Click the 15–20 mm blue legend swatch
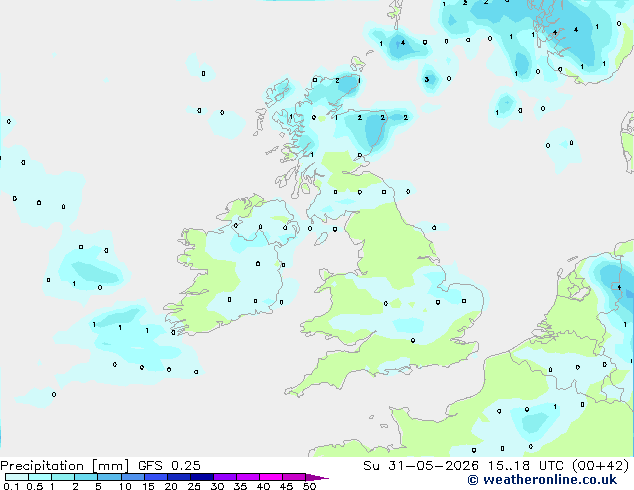634x490 pixels. coord(155,477)
